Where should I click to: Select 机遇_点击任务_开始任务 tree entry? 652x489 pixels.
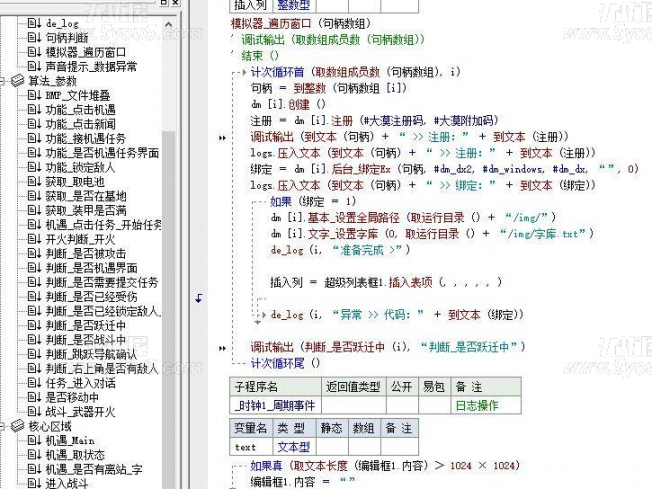(x=104, y=225)
